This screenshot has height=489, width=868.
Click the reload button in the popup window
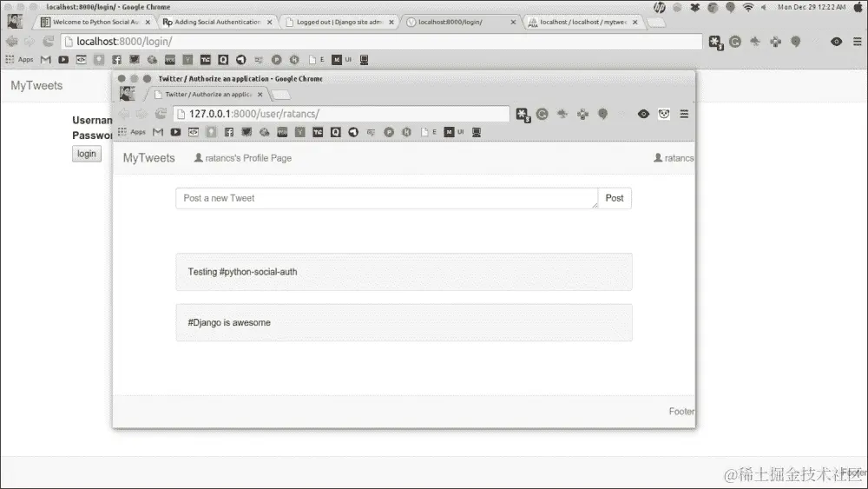click(x=161, y=114)
